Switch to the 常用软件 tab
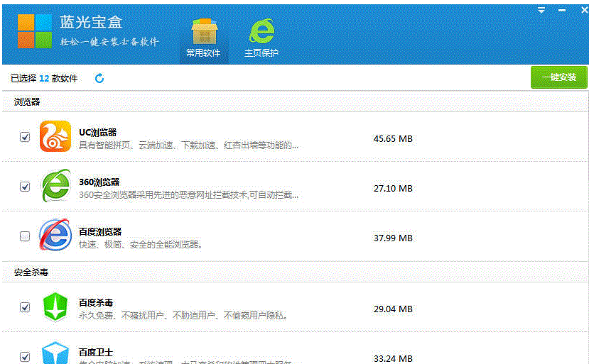The height and width of the screenshot is (364, 589). (x=203, y=38)
